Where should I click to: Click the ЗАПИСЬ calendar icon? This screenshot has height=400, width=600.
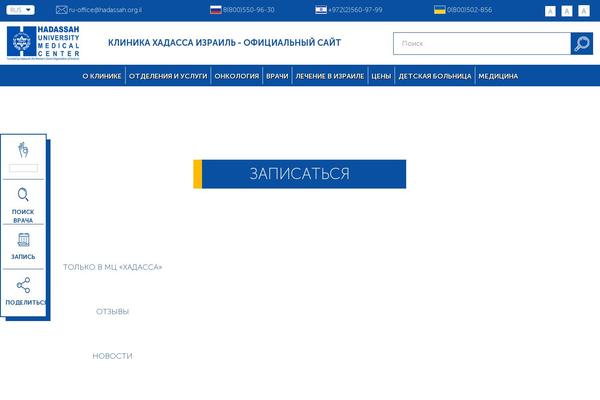pyautogui.click(x=23, y=240)
